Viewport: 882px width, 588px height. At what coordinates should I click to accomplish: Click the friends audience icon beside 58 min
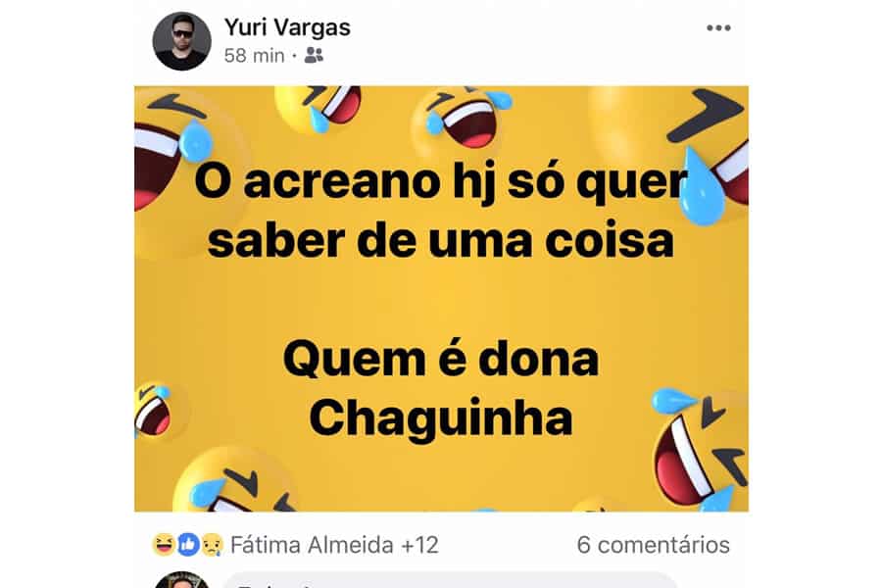[314, 55]
